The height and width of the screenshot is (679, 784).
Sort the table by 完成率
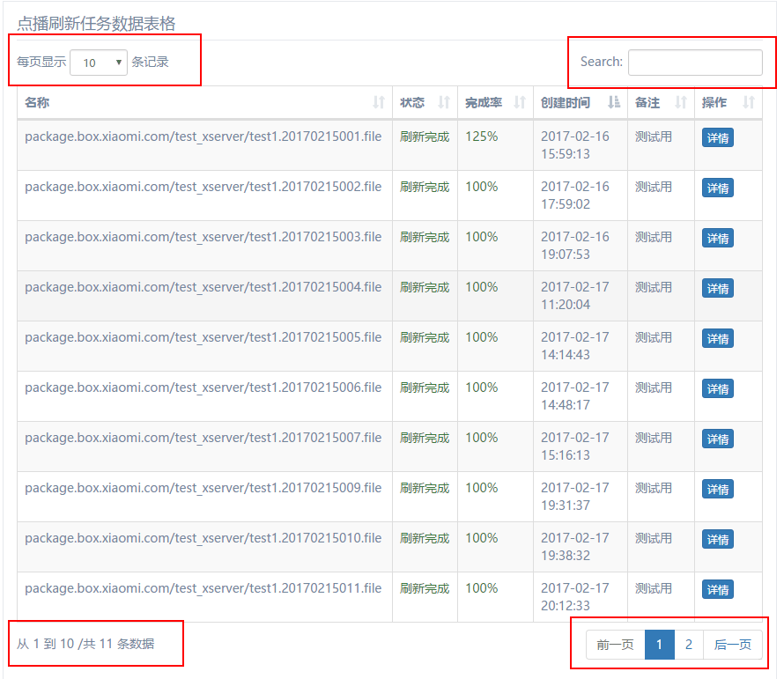coord(518,102)
